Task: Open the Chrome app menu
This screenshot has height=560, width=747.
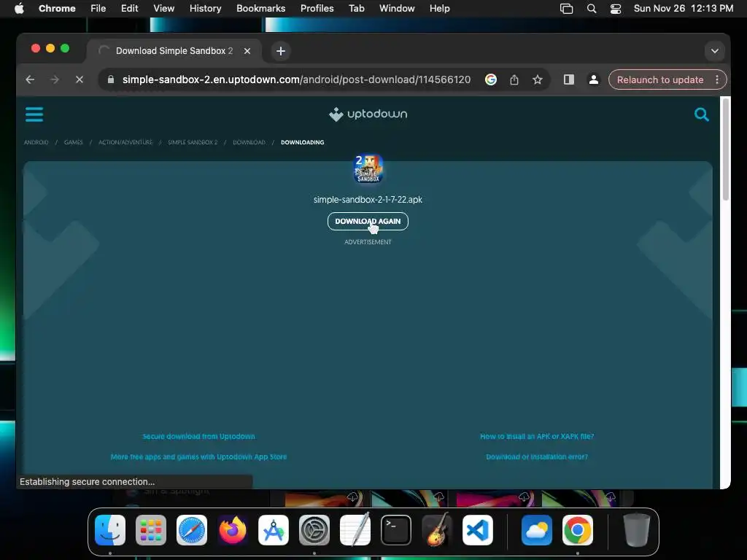Action: [57, 9]
